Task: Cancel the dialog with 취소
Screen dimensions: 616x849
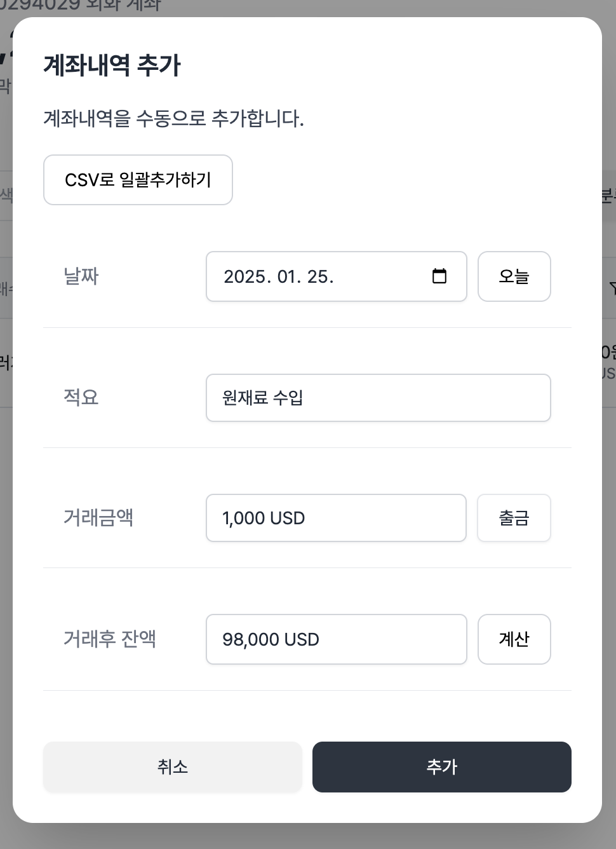Action: tap(172, 767)
